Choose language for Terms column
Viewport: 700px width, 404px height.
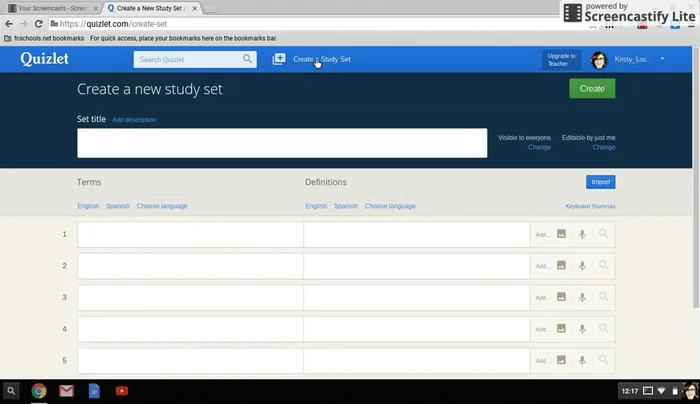click(162, 206)
